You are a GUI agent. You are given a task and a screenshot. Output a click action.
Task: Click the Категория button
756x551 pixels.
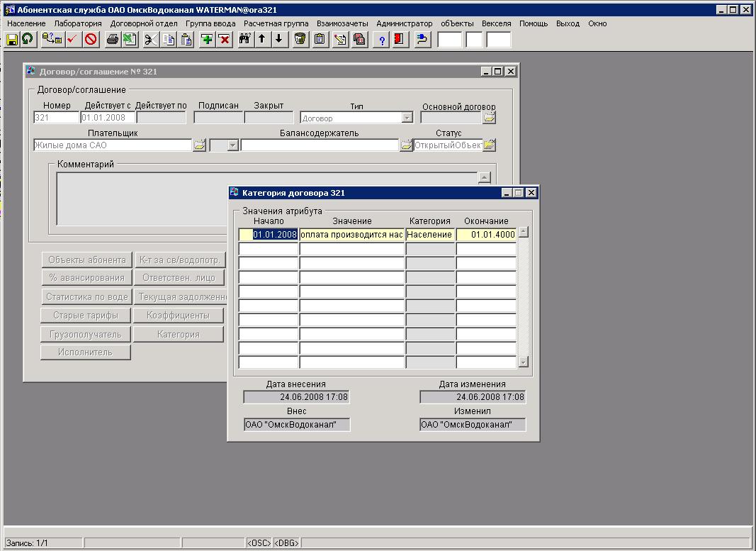179,334
